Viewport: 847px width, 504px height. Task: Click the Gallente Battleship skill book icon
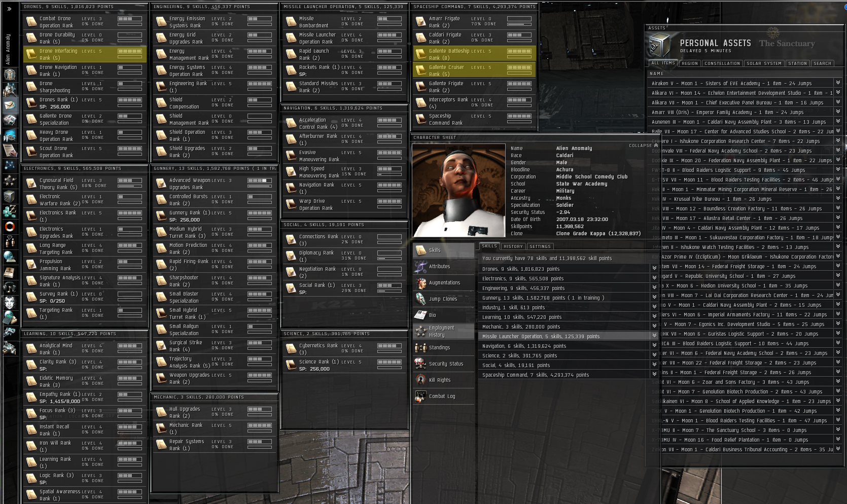(x=421, y=54)
